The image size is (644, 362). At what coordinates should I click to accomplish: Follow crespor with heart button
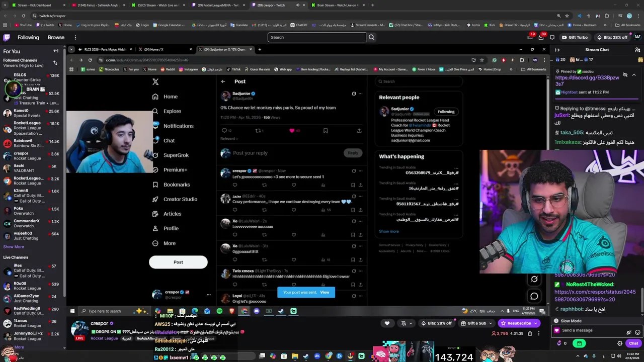pos(387,323)
